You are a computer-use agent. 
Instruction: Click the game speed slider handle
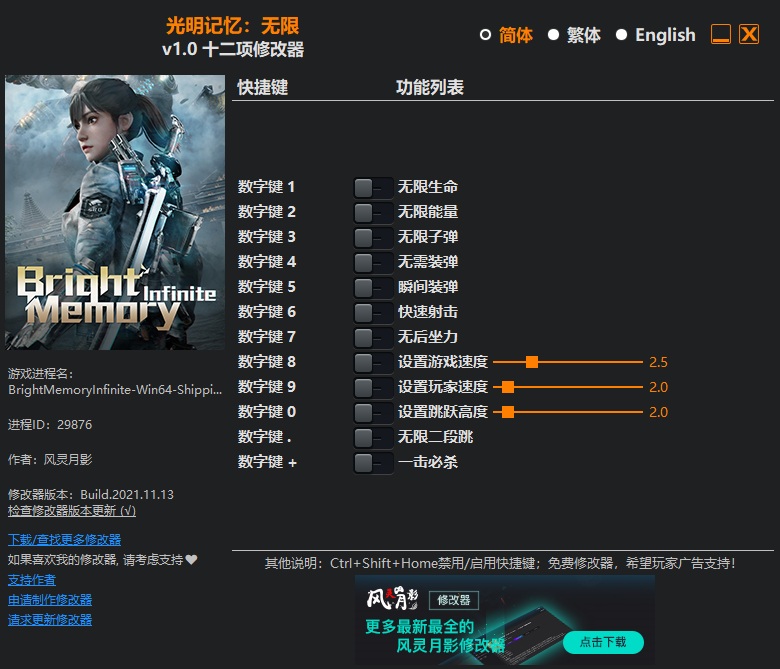coord(532,362)
